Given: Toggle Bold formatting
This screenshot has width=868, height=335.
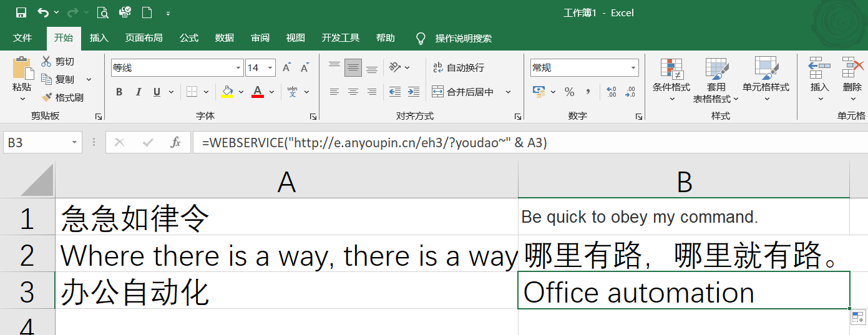Looking at the screenshot, I should pyautogui.click(x=119, y=92).
